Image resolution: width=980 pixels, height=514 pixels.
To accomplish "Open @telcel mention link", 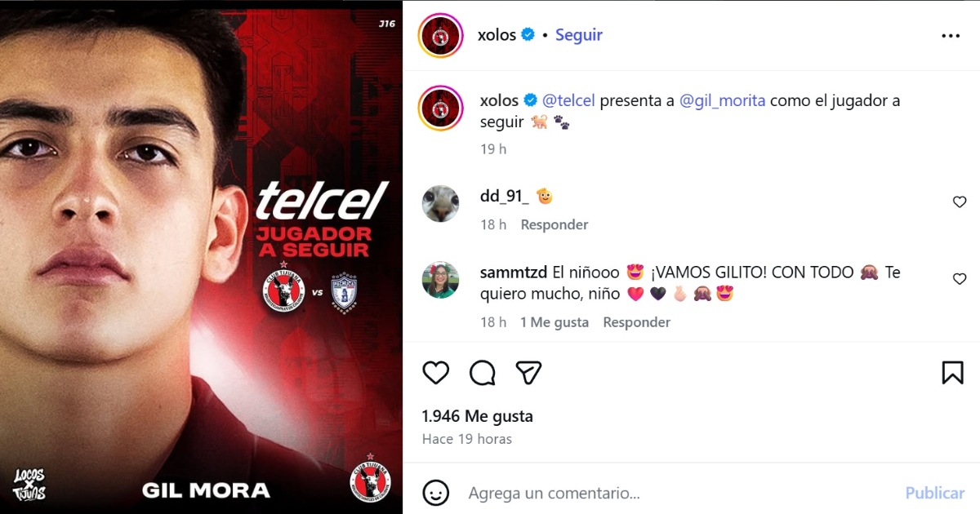I will [x=569, y=100].
